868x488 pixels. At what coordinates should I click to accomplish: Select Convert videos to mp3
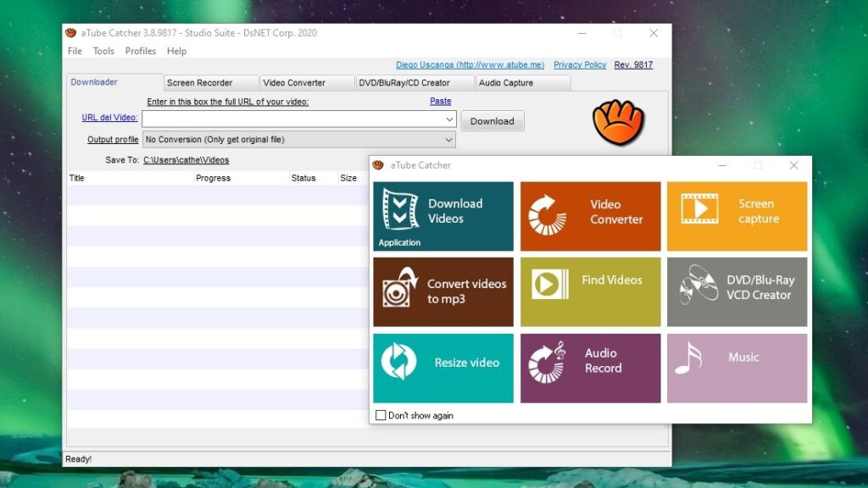point(442,292)
